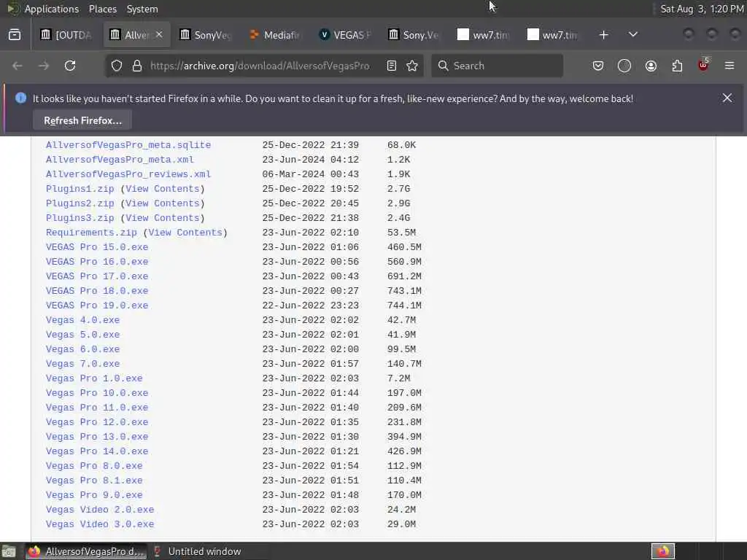Switch to the VEGAS P tab
747x560 pixels.
tap(345, 35)
